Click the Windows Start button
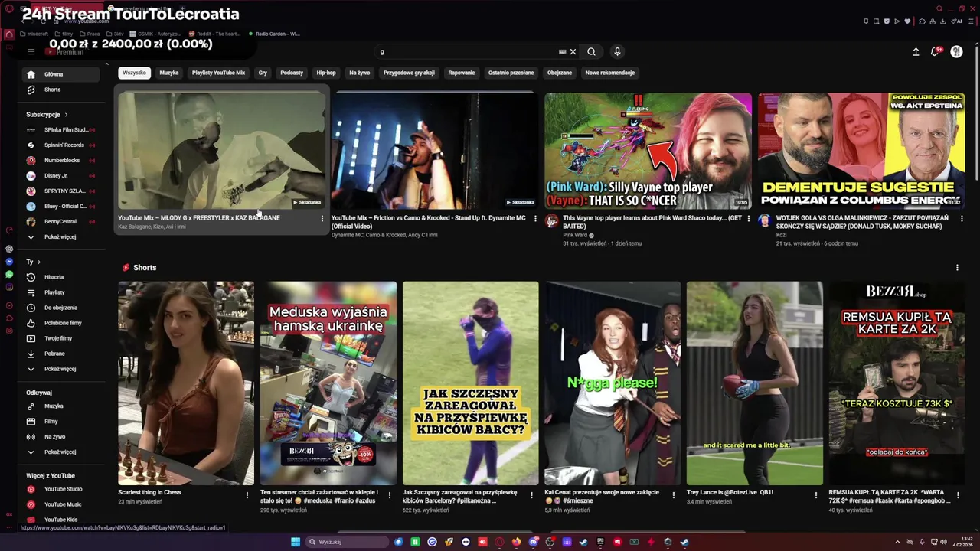Screen dimensions: 980x551 [296, 542]
